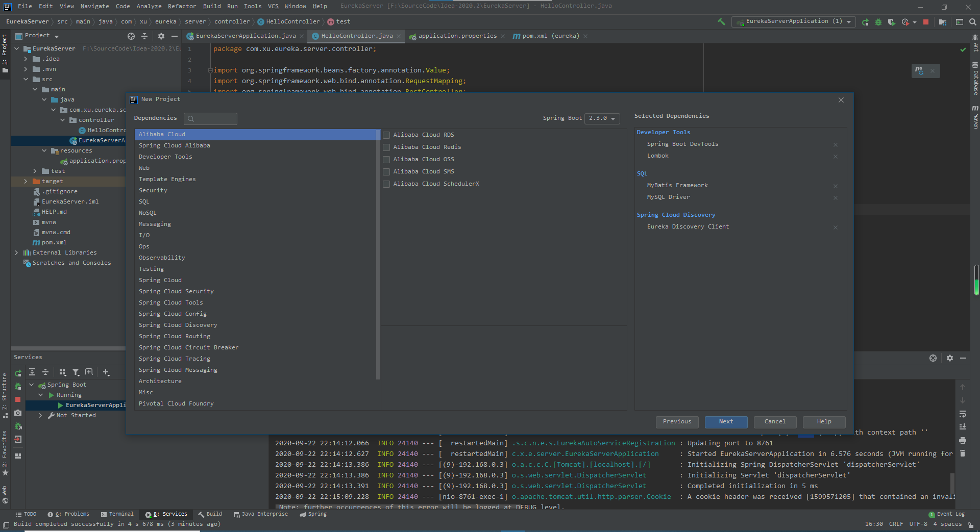
Task: Open Event Log from status bar
Action: pos(947,514)
